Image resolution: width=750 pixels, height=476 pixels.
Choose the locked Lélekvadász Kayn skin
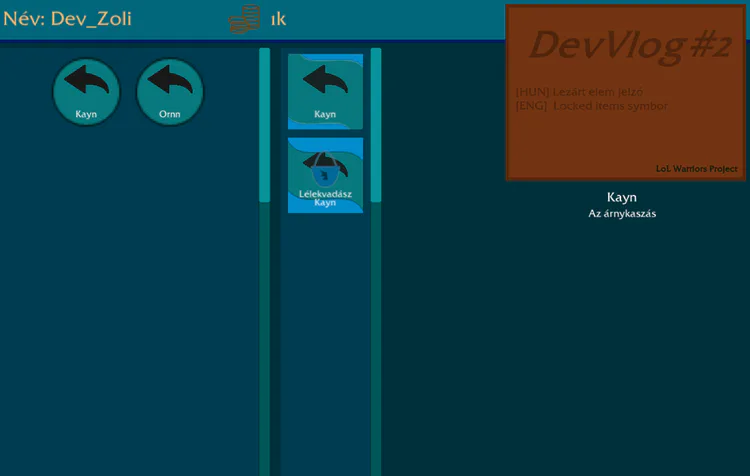(325, 175)
